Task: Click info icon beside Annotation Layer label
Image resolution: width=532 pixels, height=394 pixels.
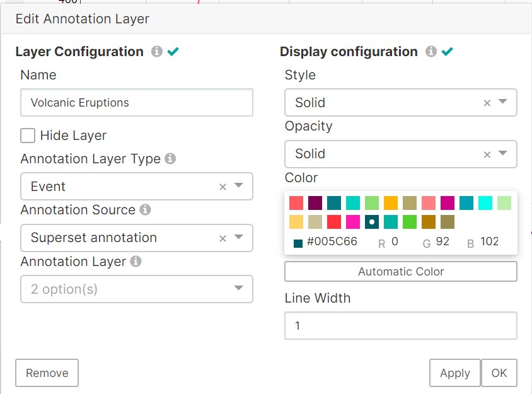Action: point(136,261)
